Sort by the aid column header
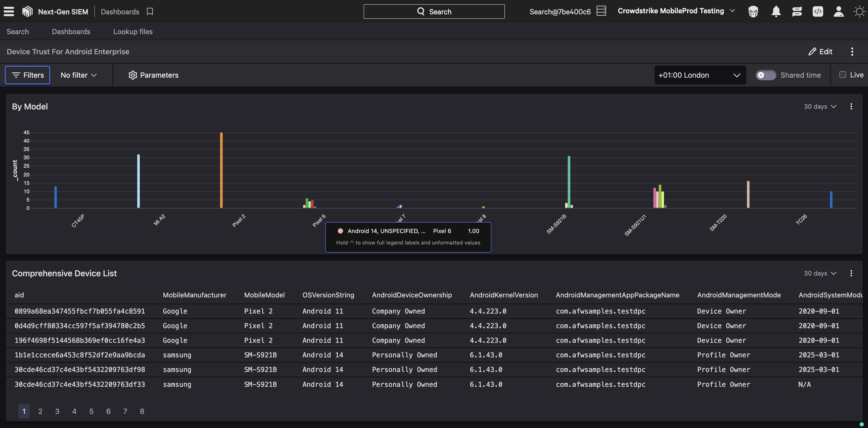 tap(19, 295)
